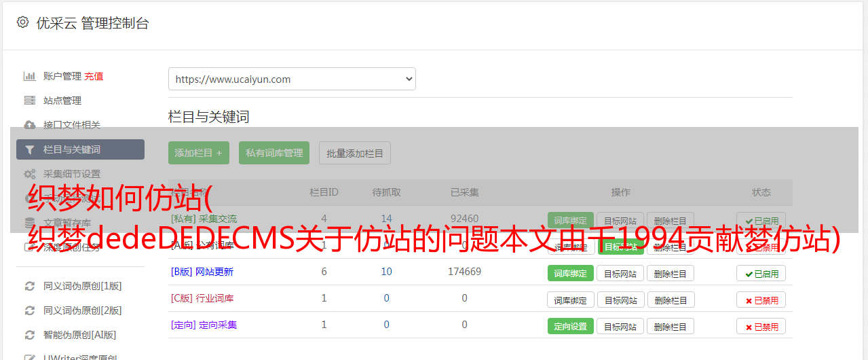
Task: Click the cloud upload icon for 接口文件相关
Action: click(x=29, y=125)
